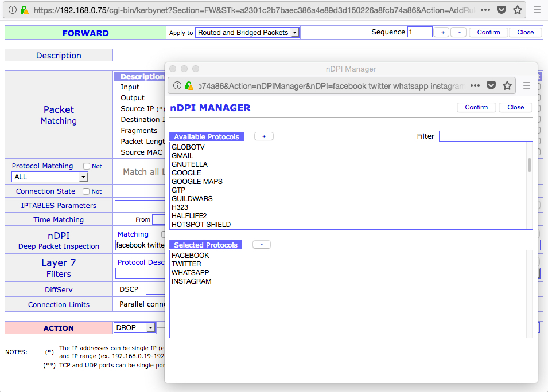Click the main browser URL address field

pos(254,10)
